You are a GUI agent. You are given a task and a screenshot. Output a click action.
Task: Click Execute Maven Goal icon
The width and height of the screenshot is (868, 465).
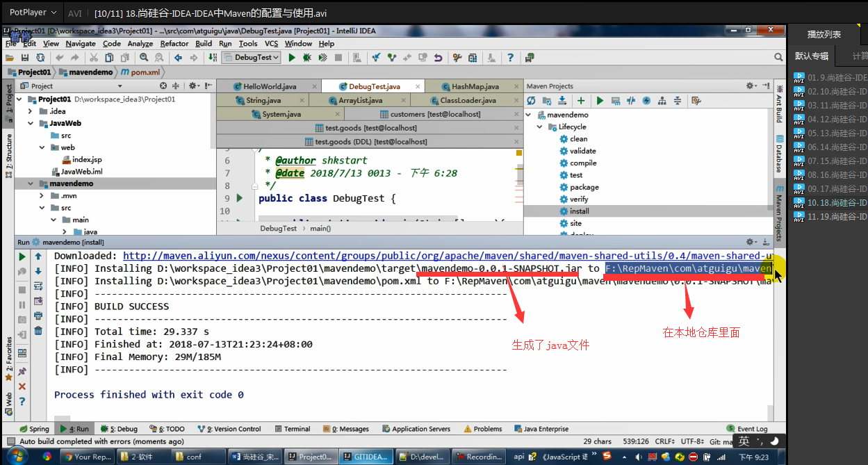pyautogui.click(x=616, y=101)
